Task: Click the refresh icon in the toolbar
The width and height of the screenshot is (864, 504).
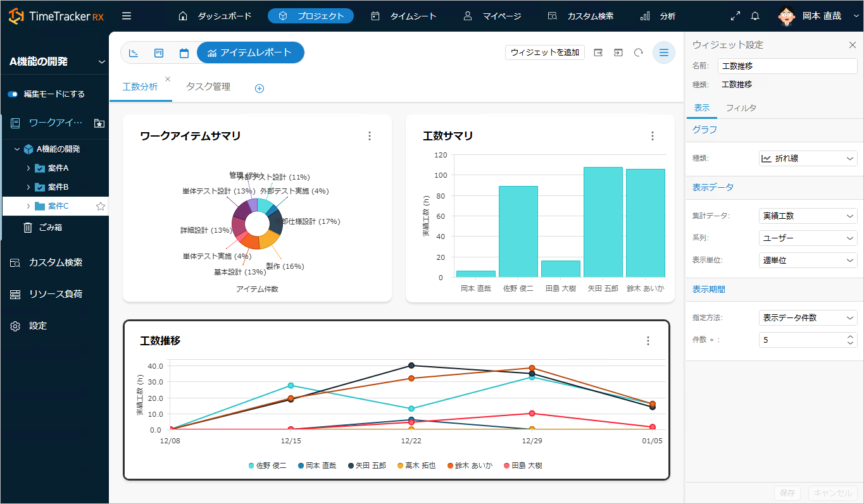Action: point(639,52)
